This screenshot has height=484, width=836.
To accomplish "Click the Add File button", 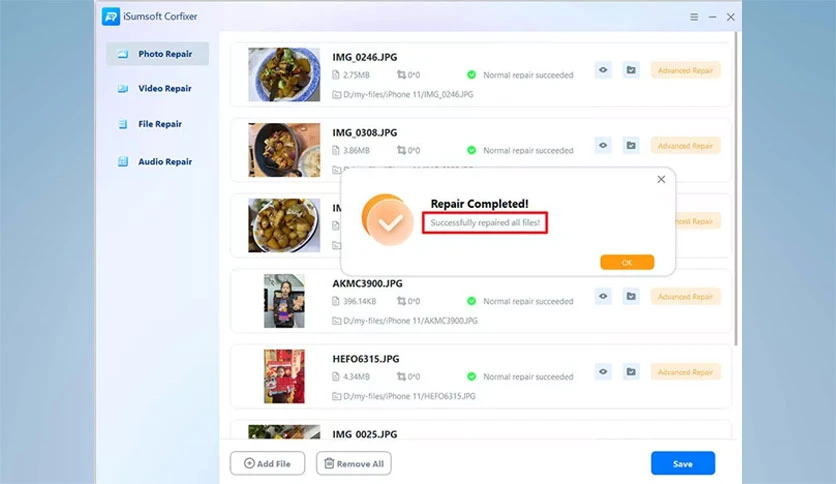I will [268, 463].
